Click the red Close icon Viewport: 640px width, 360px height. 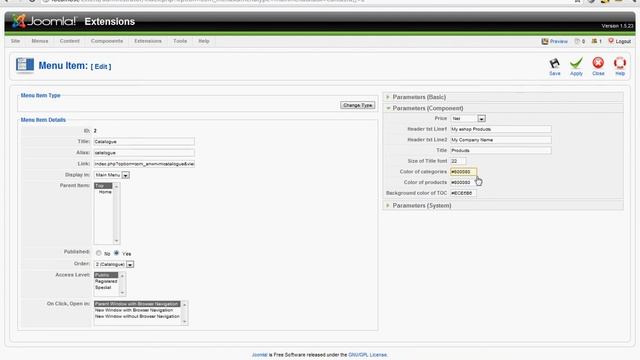coord(598,63)
